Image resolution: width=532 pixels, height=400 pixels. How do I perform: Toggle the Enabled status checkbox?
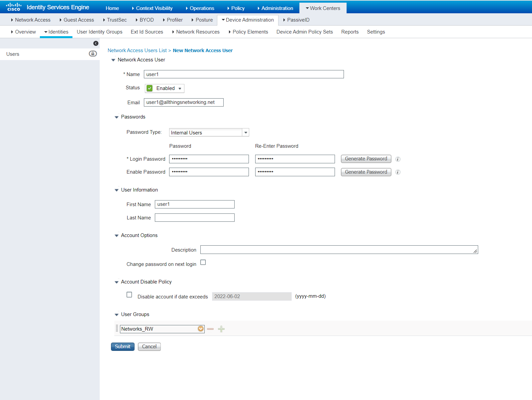point(150,88)
